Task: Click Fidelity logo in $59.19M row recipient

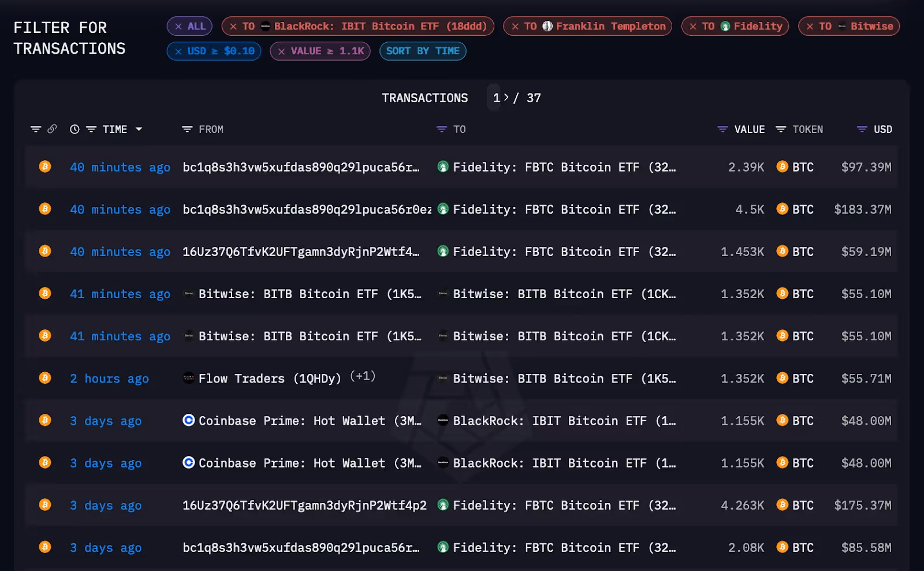Action: (443, 251)
